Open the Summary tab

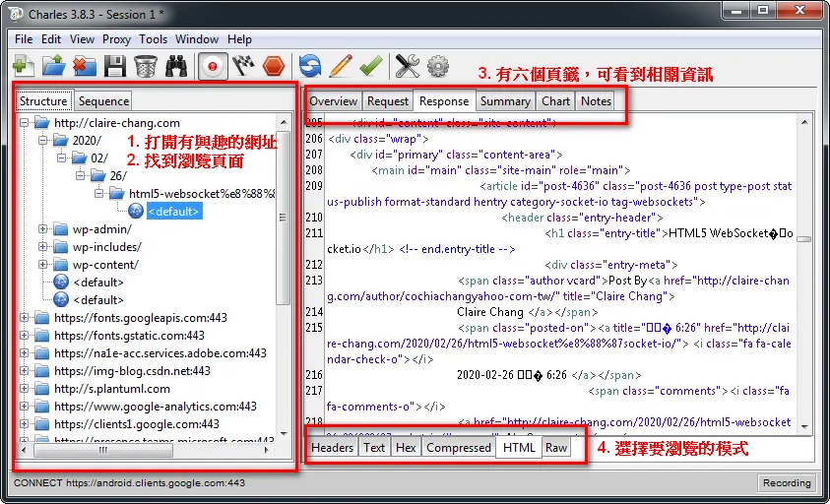(x=505, y=101)
